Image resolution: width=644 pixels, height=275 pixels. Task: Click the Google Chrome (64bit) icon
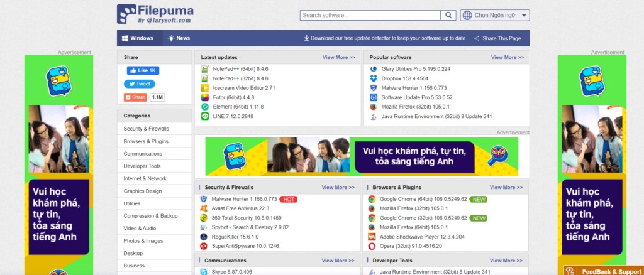372,199
